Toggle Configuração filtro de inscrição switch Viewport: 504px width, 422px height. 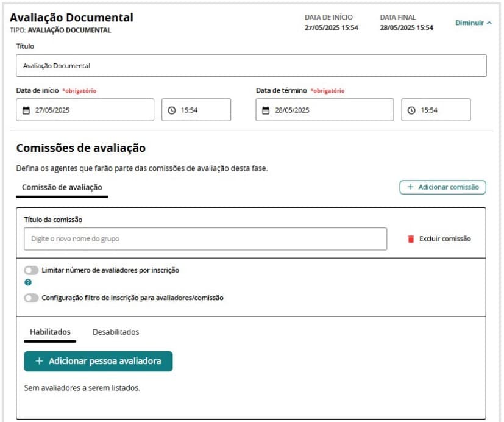coord(31,298)
